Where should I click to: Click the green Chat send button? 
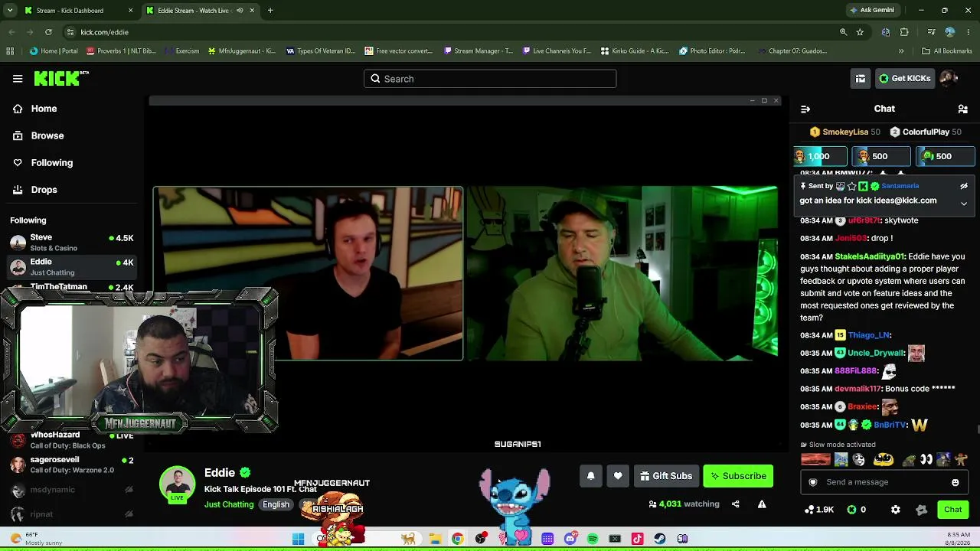click(x=953, y=510)
